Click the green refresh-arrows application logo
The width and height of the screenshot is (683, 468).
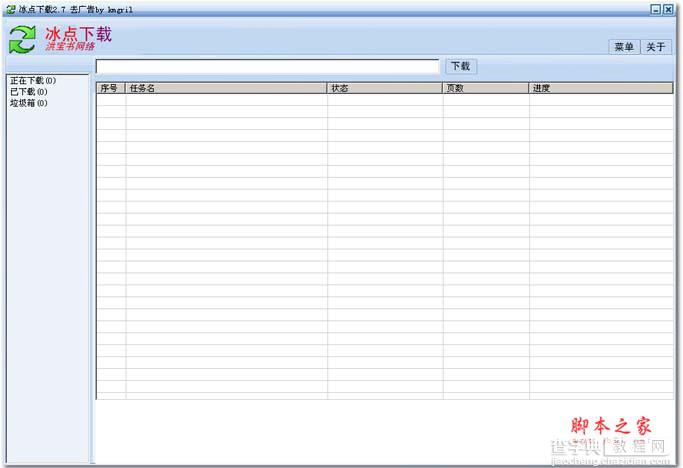tap(23, 39)
